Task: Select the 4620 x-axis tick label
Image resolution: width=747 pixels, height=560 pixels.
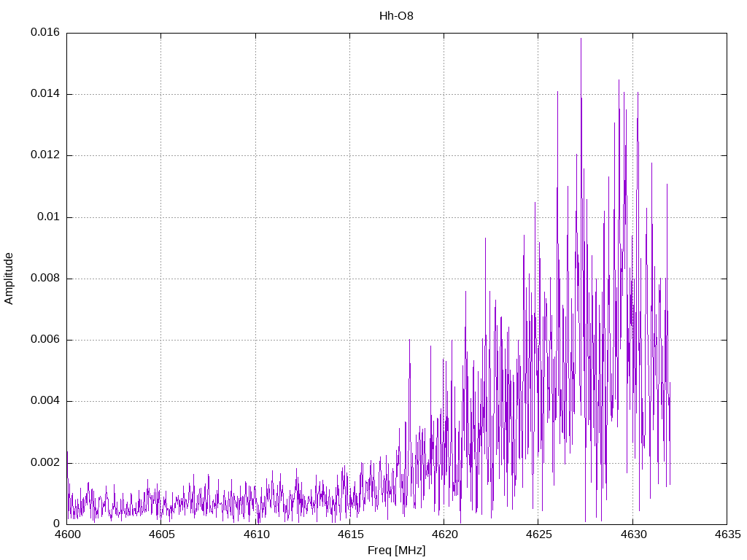Action: click(444, 534)
